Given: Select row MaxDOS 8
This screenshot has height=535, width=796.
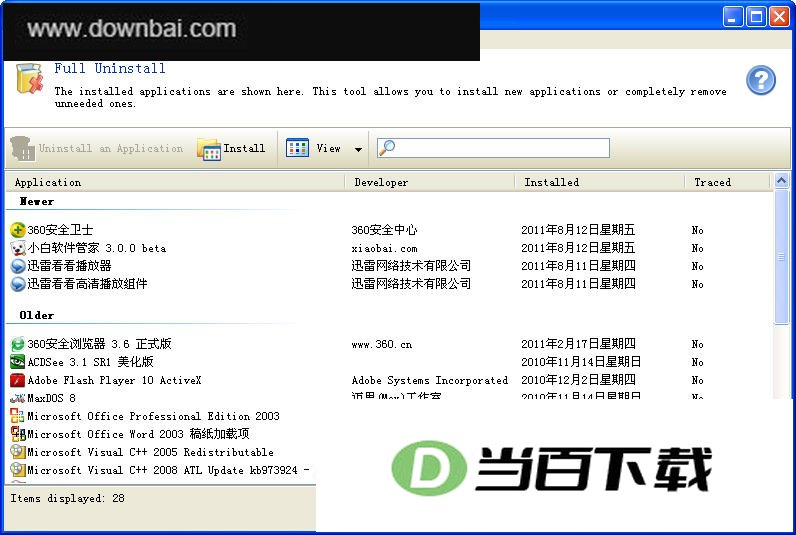Looking at the screenshot, I should [x=51, y=398].
